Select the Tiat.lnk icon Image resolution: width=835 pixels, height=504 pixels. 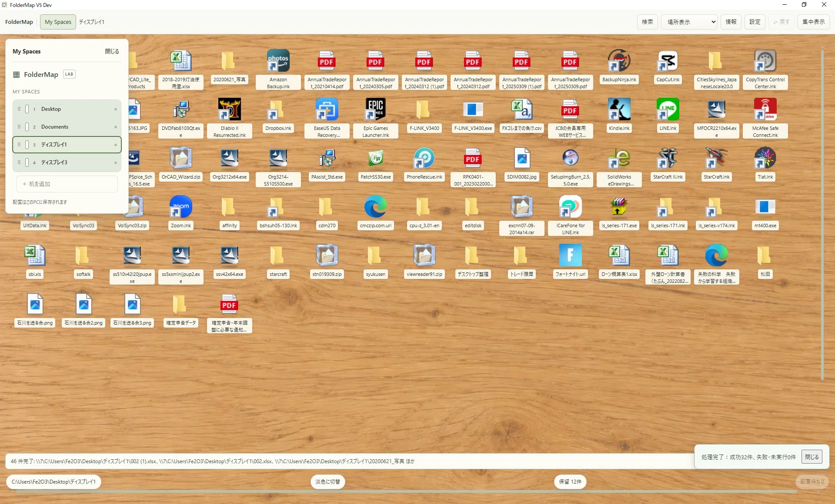point(765,158)
